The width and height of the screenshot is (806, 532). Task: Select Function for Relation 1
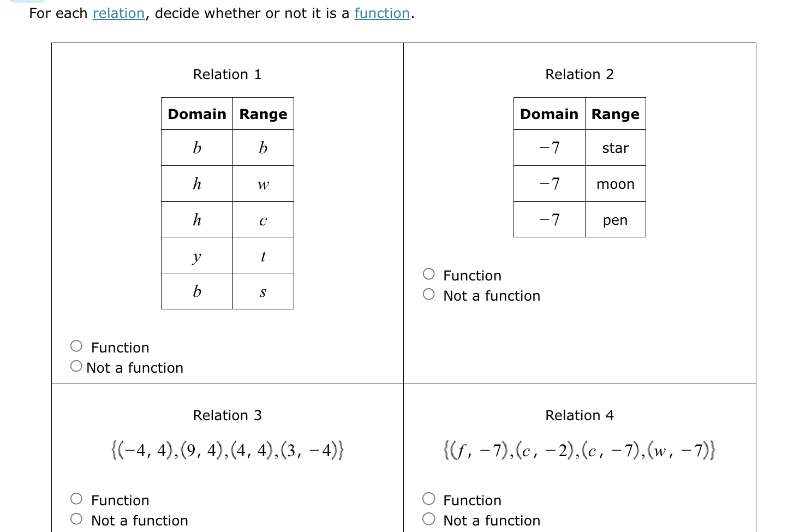coord(76,345)
